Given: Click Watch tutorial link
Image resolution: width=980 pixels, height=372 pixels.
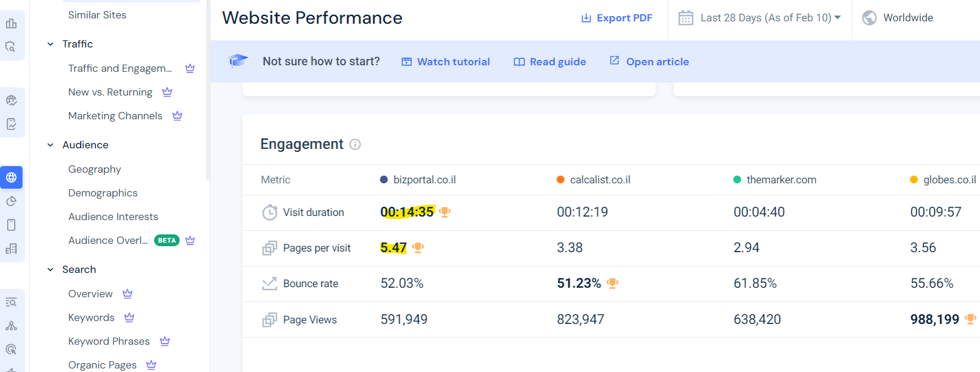Looking at the screenshot, I should pyautogui.click(x=446, y=62).
